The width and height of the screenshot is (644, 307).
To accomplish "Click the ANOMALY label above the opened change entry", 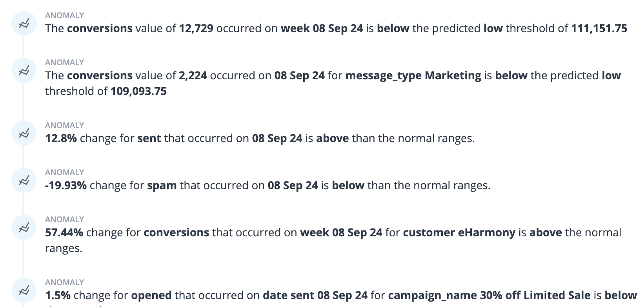I will click(64, 282).
